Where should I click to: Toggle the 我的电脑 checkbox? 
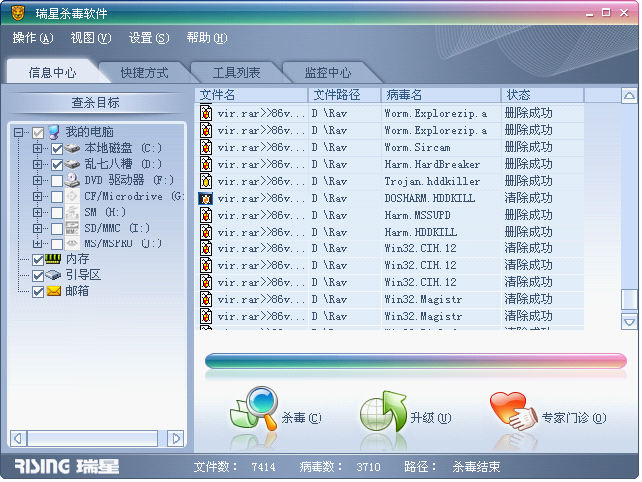[x=38, y=133]
